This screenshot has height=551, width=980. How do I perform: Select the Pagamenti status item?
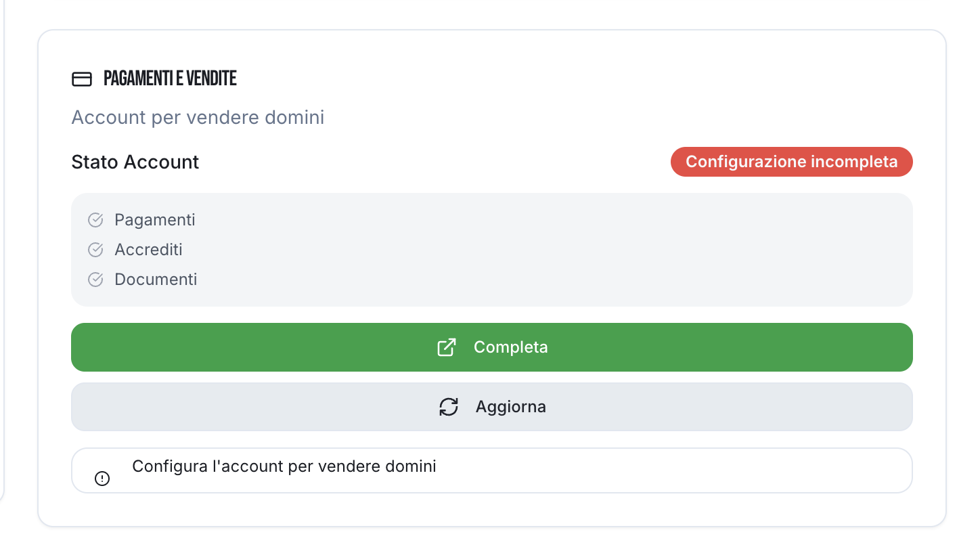click(x=155, y=220)
